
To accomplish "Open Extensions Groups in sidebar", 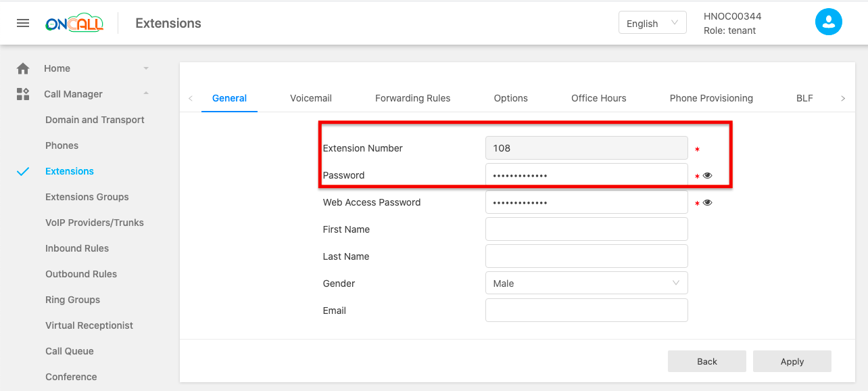I will tap(87, 197).
